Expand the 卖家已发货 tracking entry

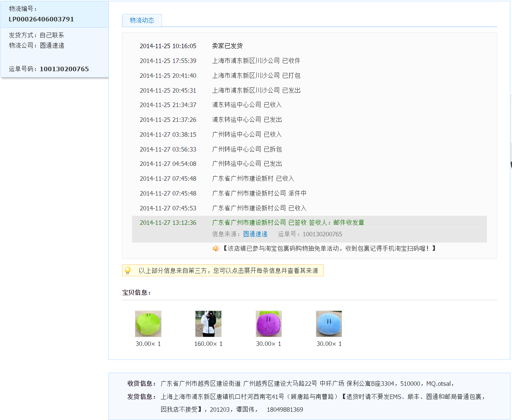[x=227, y=46]
